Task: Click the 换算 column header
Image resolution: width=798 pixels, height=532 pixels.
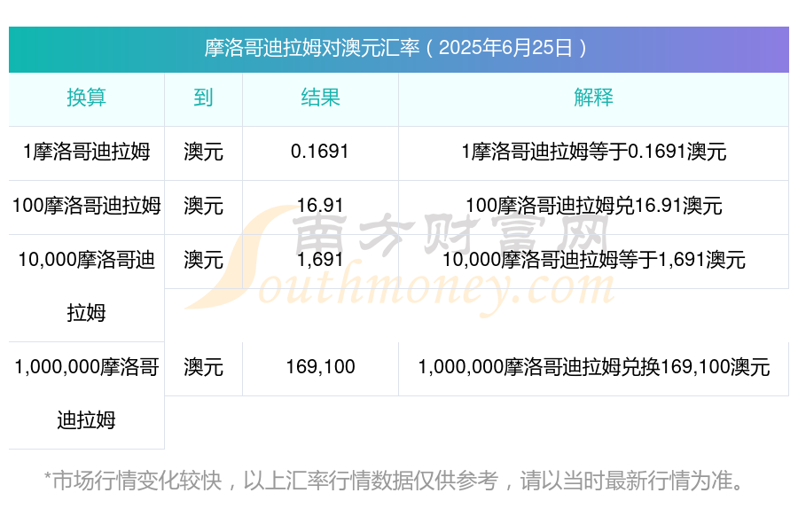Action: pos(87,98)
